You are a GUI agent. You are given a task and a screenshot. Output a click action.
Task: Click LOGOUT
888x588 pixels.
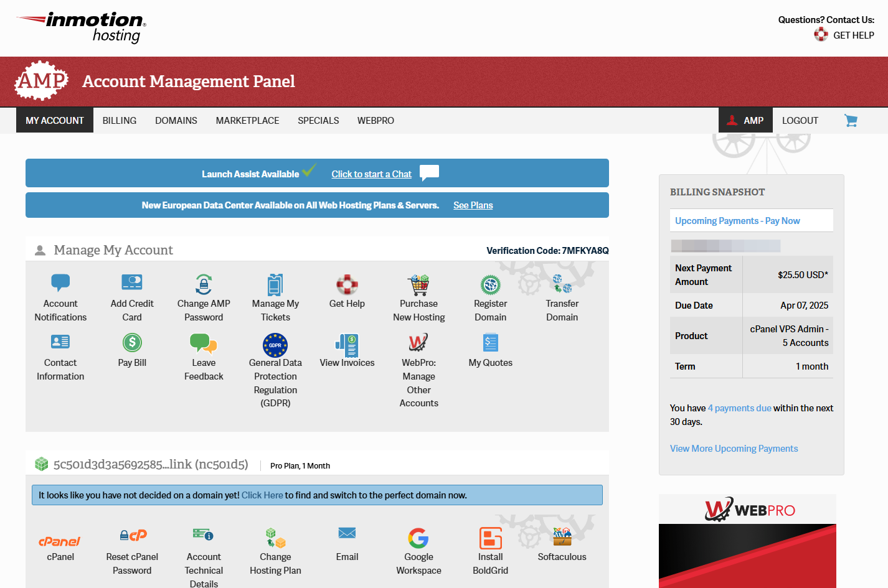tap(800, 121)
